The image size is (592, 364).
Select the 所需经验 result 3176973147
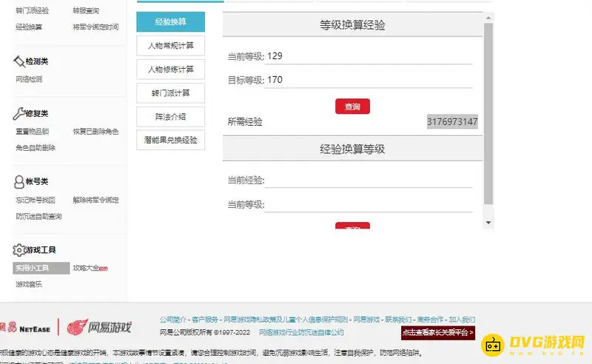pos(452,121)
